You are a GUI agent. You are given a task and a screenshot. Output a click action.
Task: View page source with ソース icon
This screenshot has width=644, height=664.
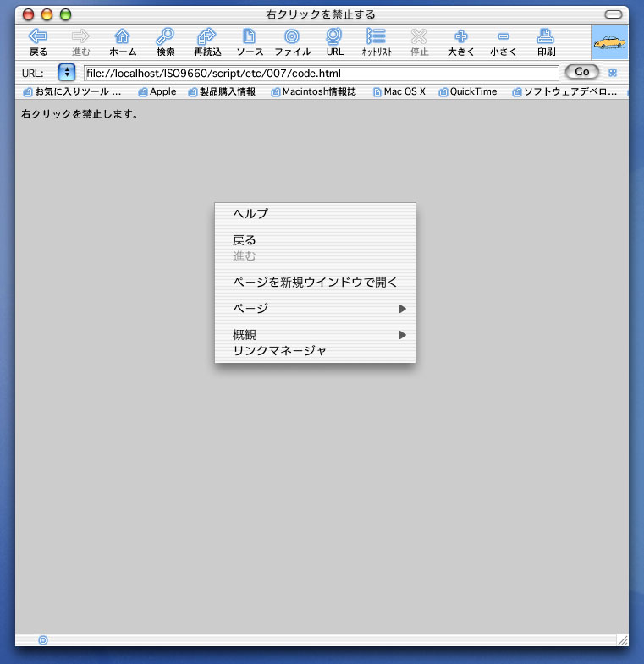[249, 37]
